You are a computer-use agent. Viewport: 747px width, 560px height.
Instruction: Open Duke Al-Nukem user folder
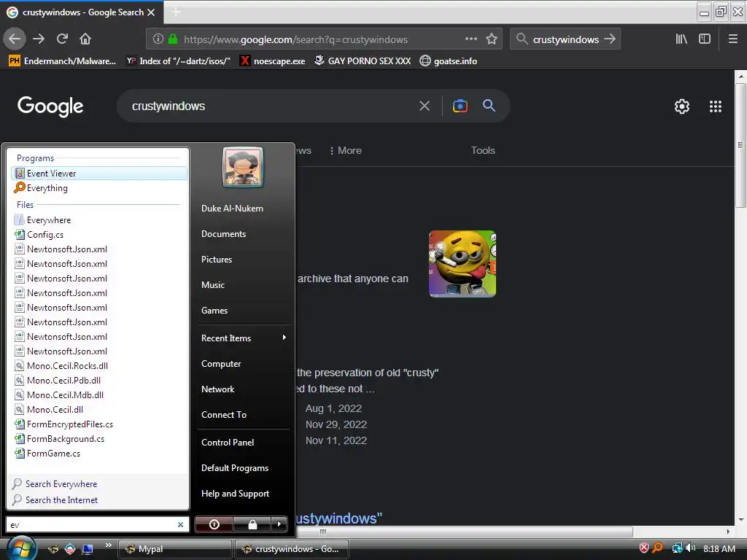(x=232, y=209)
